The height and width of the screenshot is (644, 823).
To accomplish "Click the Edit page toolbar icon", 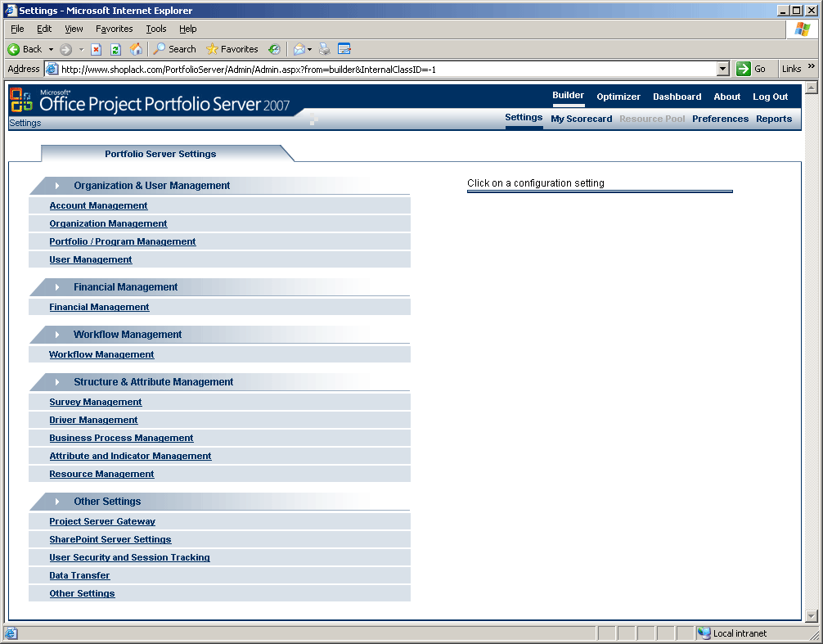I will 344,49.
